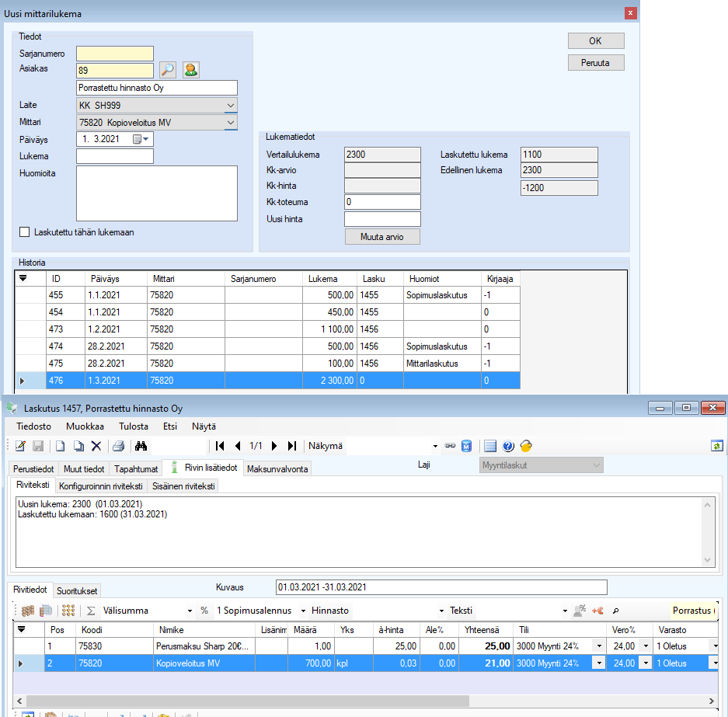Viewport: 728px width, 717px height.
Task: Switch to the Tapahtumat tab
Action: tap(136, 468)
